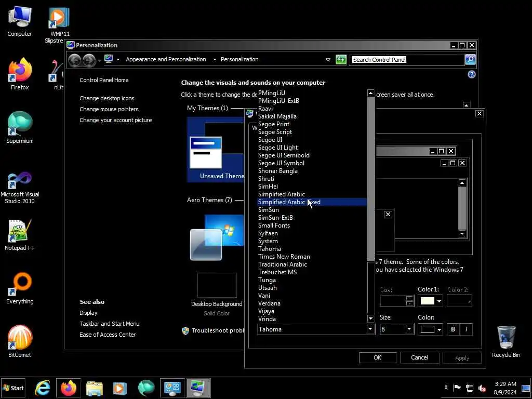The height and width of the screenshot is (399, 532).
Task: Launch the Everything search shortcut
Action: 20,288
